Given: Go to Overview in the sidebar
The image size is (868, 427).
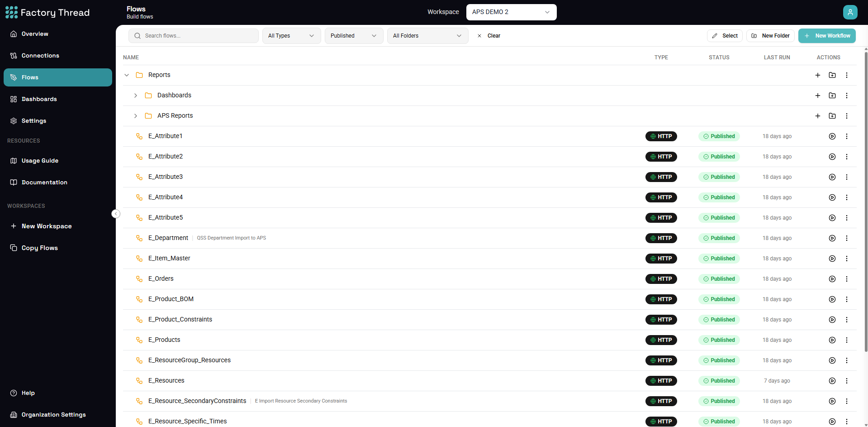Looking at the screenshot, I should [x=58, y=34].
